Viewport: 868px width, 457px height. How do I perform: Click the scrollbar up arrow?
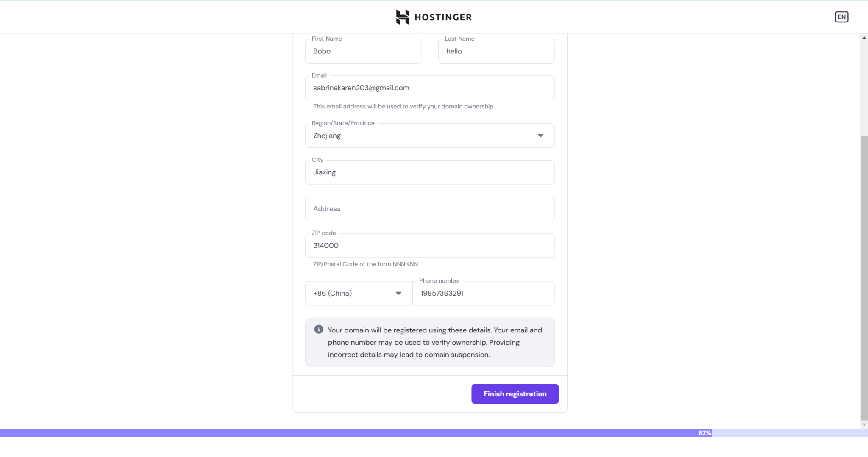pos(864,38)
